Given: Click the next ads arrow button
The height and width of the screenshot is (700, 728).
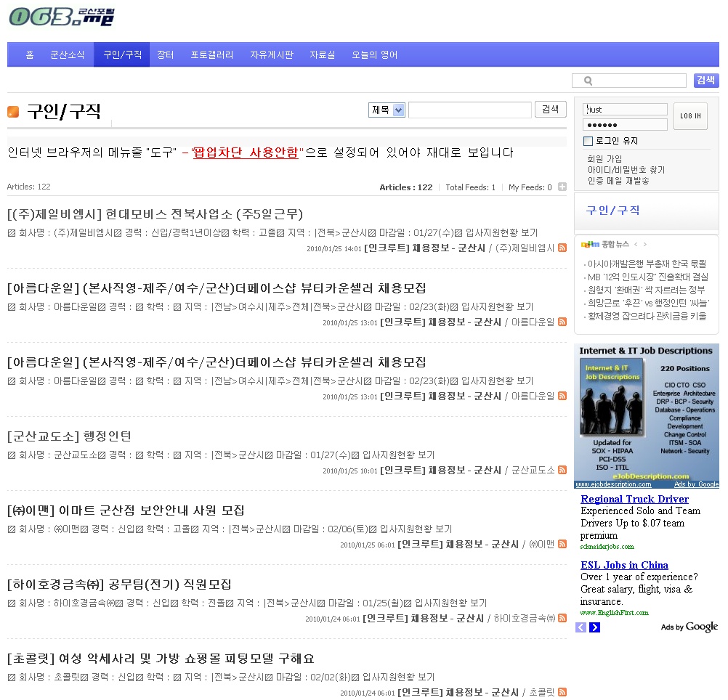Looking at the screenshot, I should pyautogui.click(x=594, y=627).
